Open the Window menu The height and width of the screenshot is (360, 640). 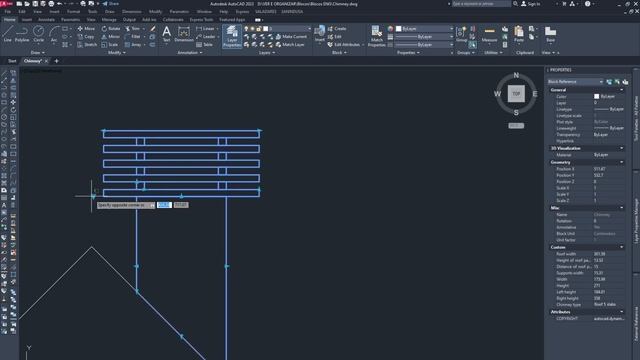pos(204,12)
